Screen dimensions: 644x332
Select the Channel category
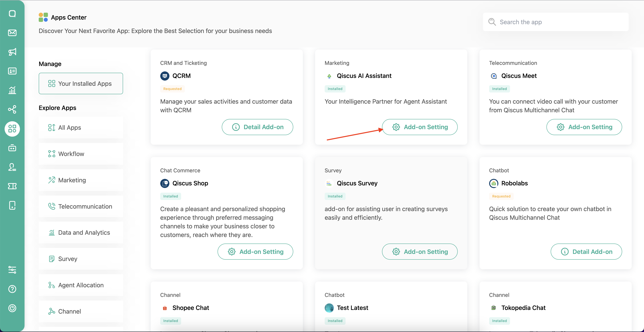pos(81,311)
